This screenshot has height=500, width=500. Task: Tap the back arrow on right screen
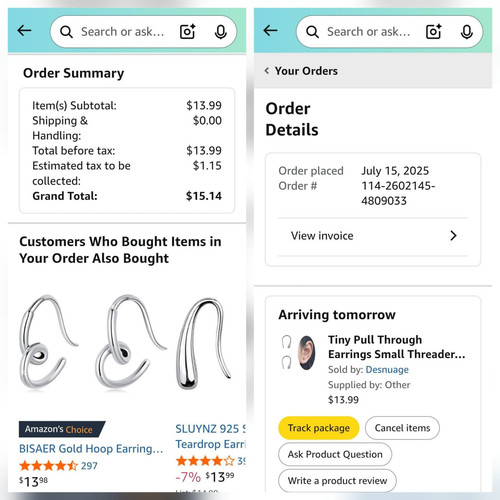[x=270, y=31]
